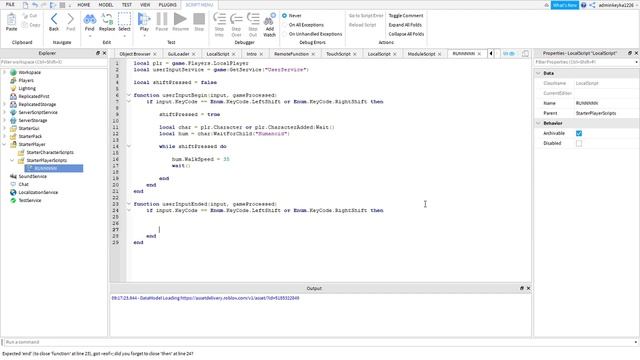Click the Step Over debugger icon
Screen dimensions: 640x360
click(236, 19)
